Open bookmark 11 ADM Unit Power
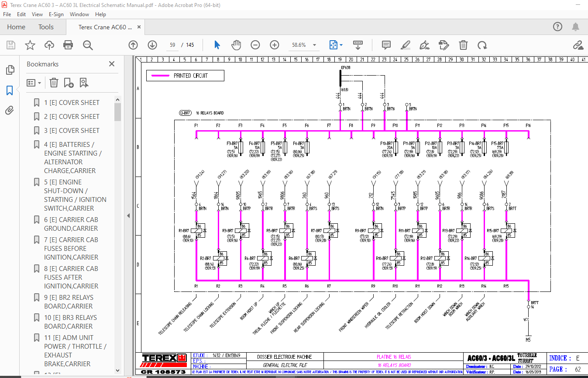588x378 pixels. click(75, 350)
